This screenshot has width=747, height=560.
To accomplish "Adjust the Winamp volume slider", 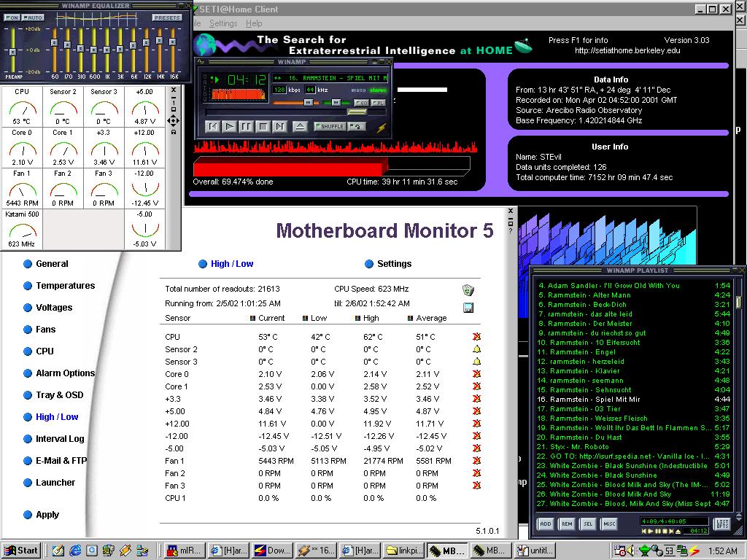I will [x=309, y=102].
